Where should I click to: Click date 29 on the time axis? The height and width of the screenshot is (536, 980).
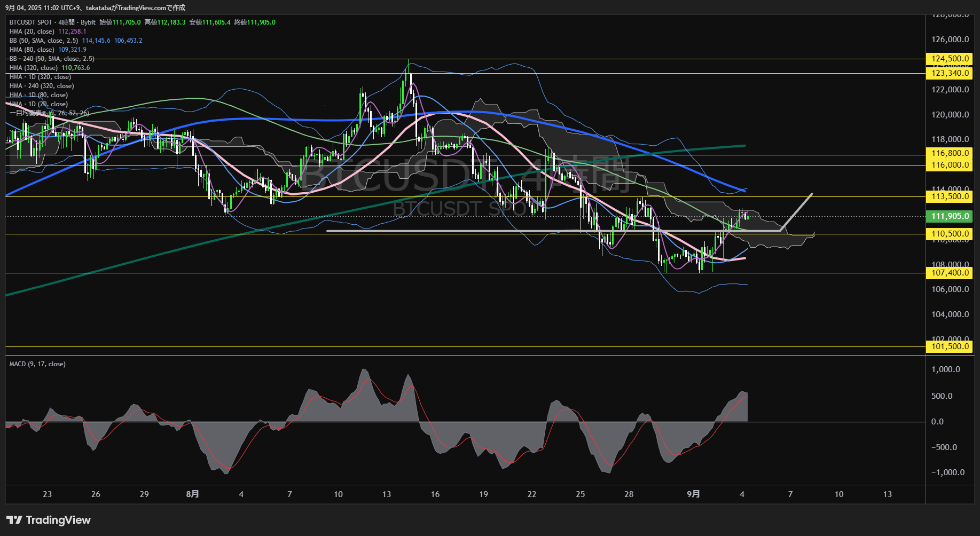point(144,494)
